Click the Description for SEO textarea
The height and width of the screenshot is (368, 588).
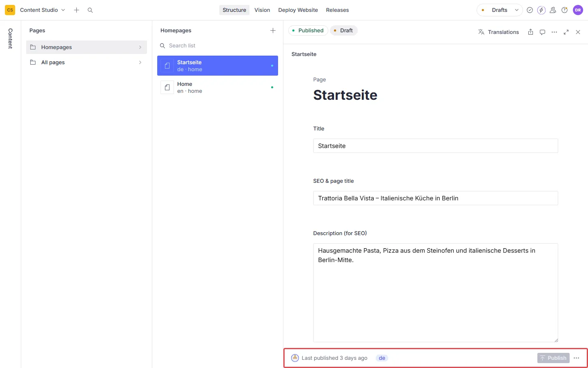coord(435,293)
